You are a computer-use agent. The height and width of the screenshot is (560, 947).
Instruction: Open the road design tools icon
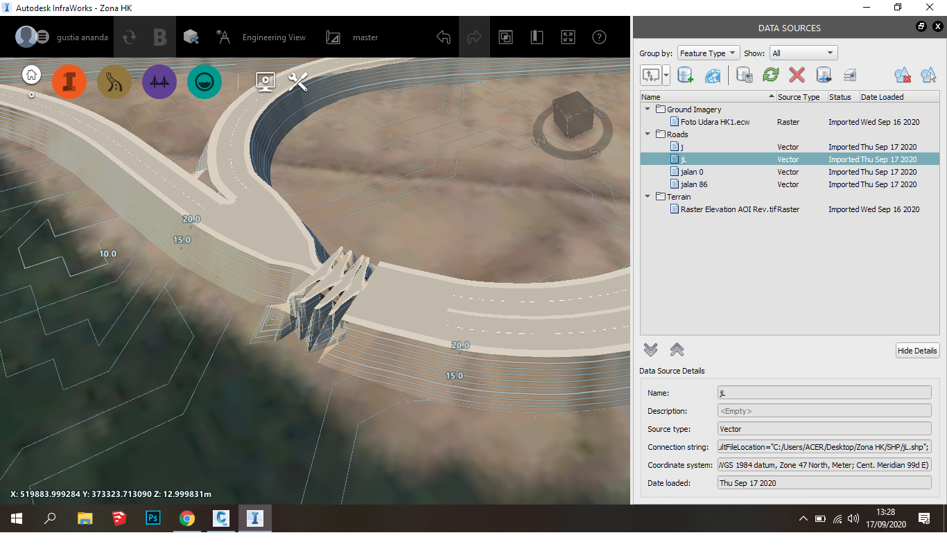pos(114,82)
